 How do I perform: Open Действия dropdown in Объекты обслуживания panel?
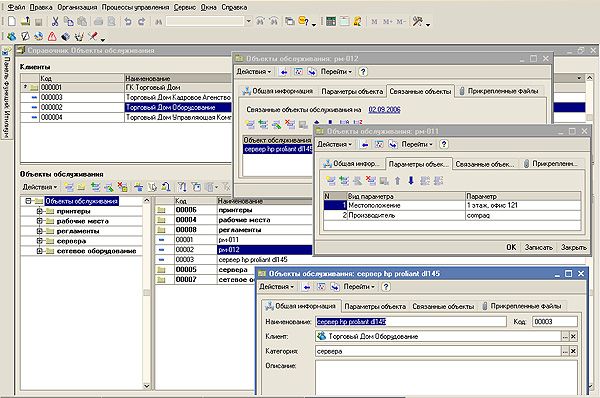[x=40, y=187]
